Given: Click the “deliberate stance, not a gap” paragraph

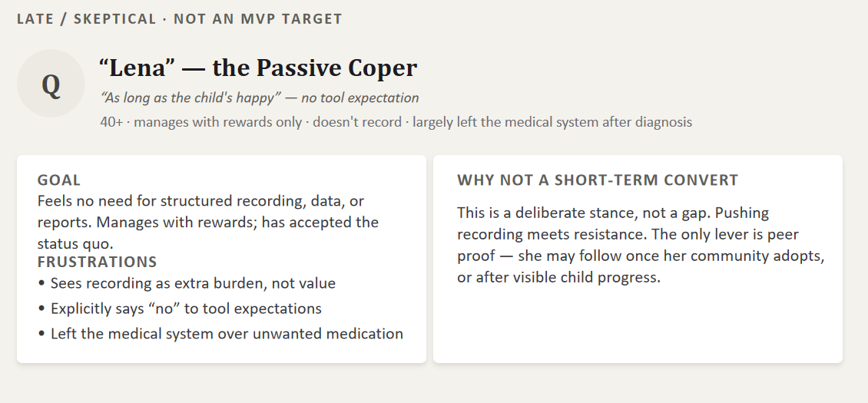Looking at the screenshot, I should [641, 245].
